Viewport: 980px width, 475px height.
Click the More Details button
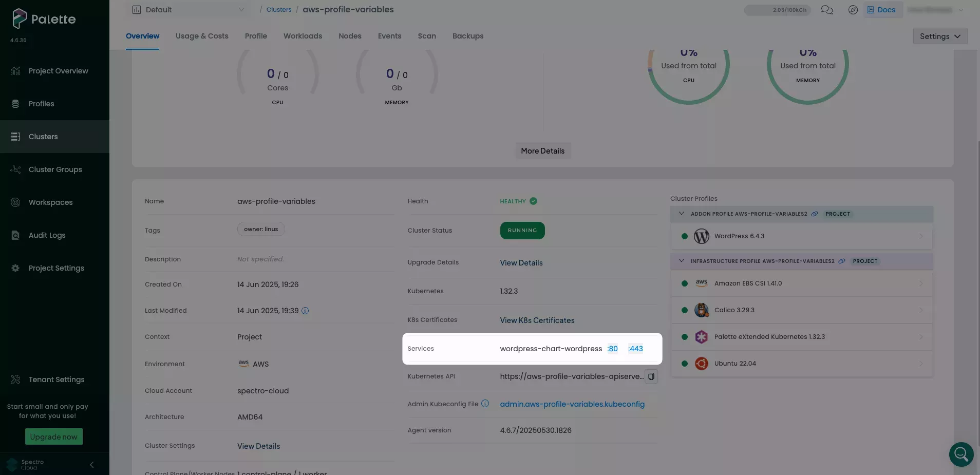click(542, 150)
